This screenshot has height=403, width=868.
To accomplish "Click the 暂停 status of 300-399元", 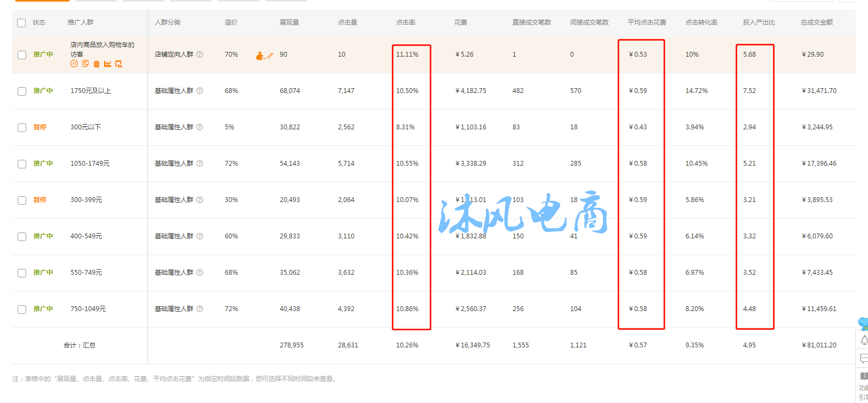I will click(x=40, y=200).
